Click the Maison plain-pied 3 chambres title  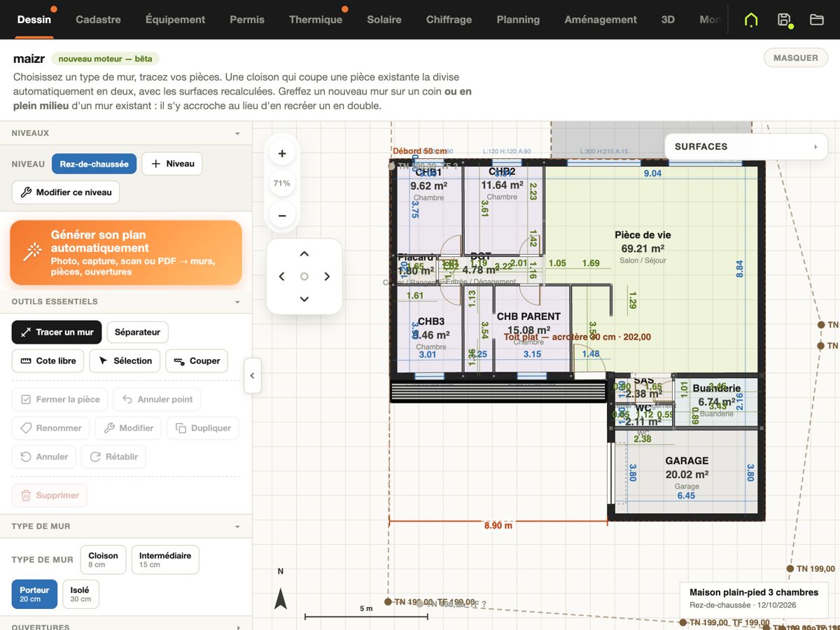coord(754,592)
